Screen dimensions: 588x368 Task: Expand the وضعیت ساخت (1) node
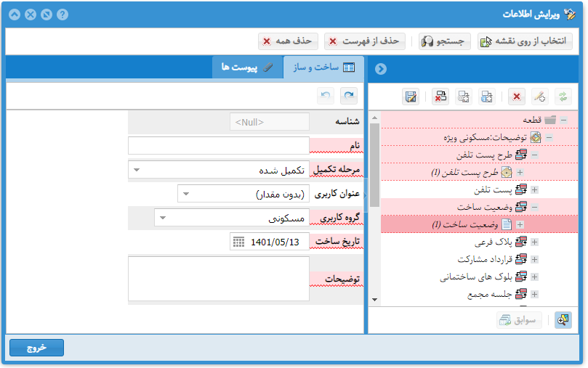(520, 224)
